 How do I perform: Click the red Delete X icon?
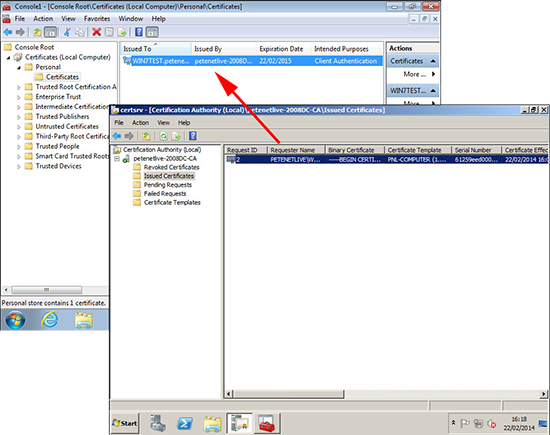[96, 32]
